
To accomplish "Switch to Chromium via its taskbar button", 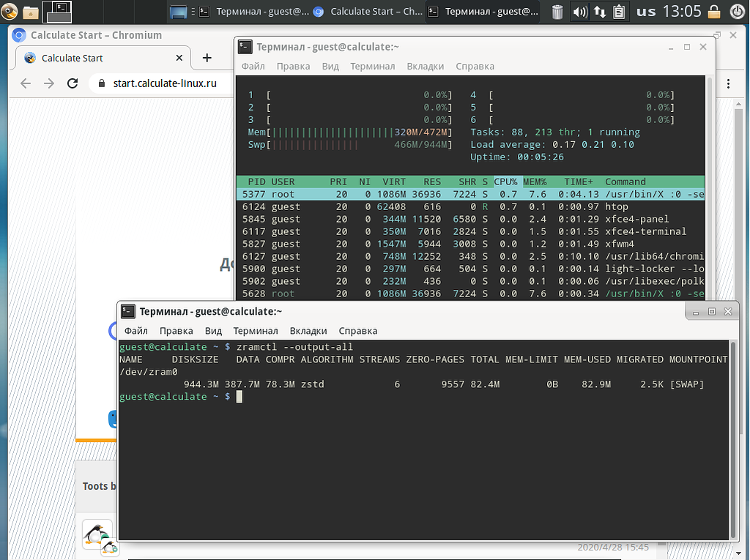I will [366, 12].
